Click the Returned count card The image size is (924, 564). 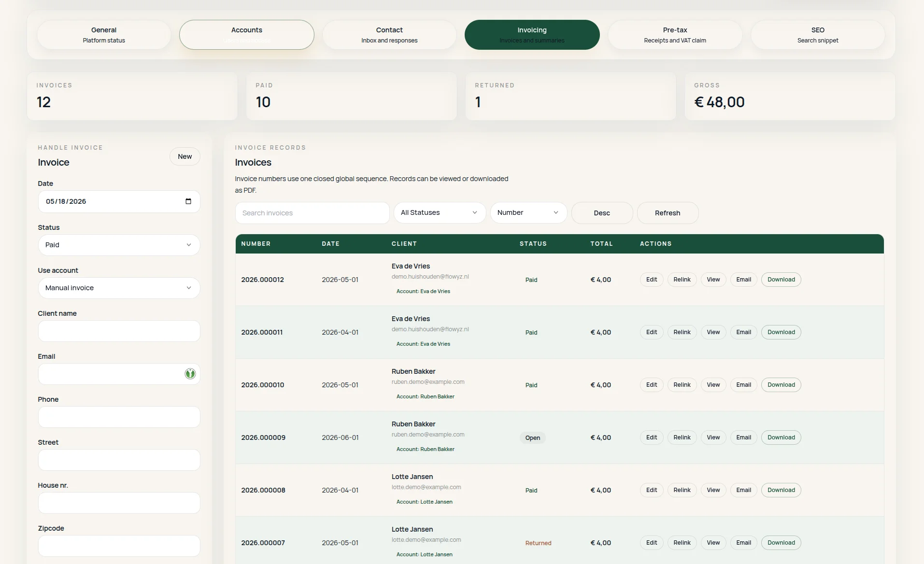(570, 96)
